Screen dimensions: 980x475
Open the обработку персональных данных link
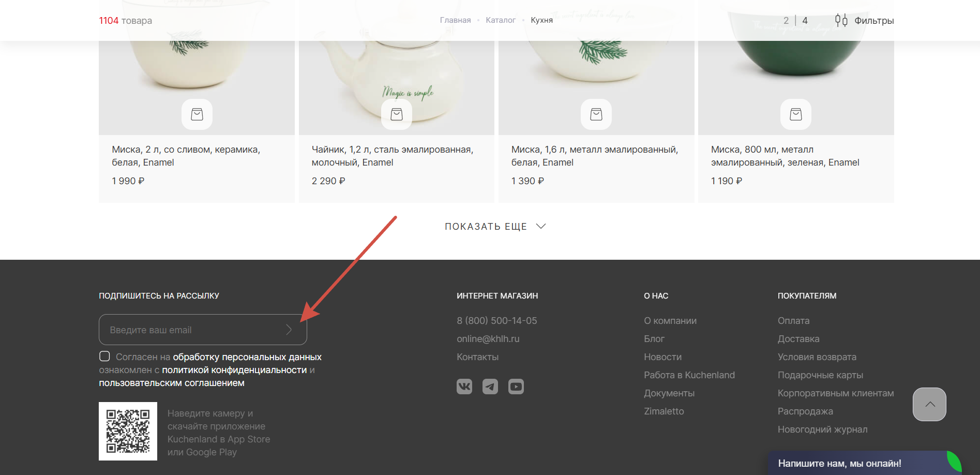pyautogui.click(x=247, y=357)
